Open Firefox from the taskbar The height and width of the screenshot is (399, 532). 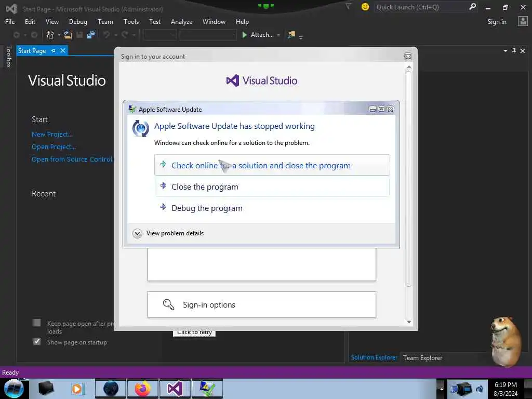click(x=143, y=389)
